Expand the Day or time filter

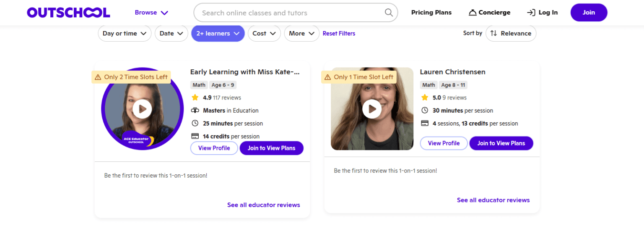click(125, 34)
